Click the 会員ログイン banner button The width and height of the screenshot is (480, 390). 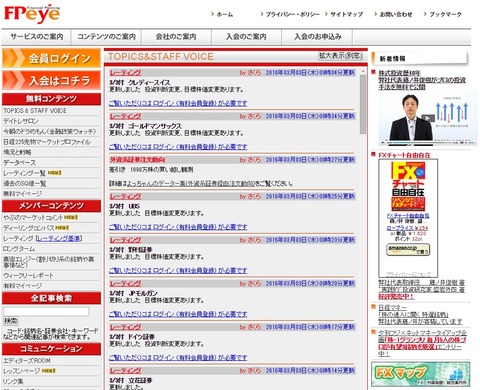click(51, 58)
